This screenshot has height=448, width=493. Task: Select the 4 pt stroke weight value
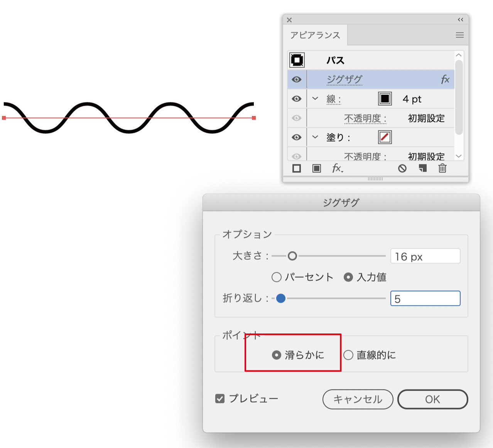point(412,99)
